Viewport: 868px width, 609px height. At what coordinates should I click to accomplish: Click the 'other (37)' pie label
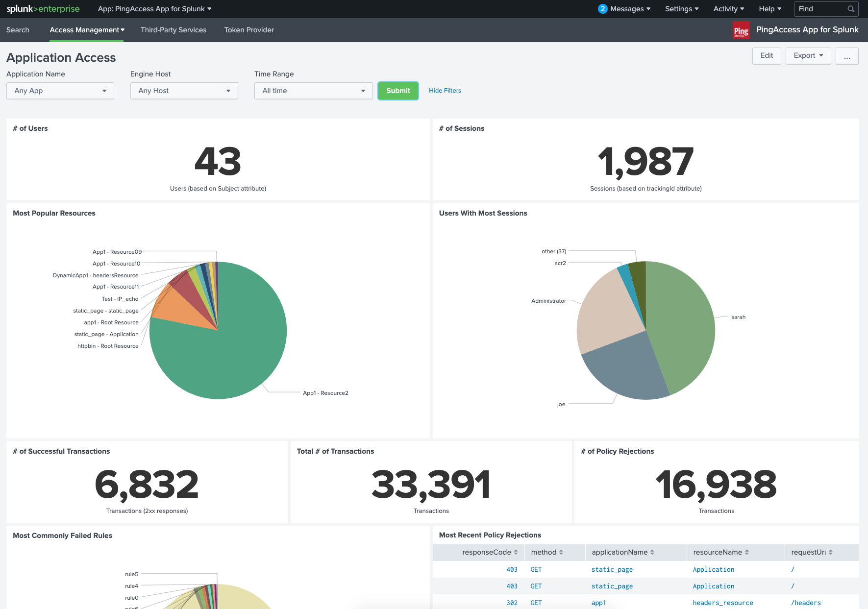[554, 251]
